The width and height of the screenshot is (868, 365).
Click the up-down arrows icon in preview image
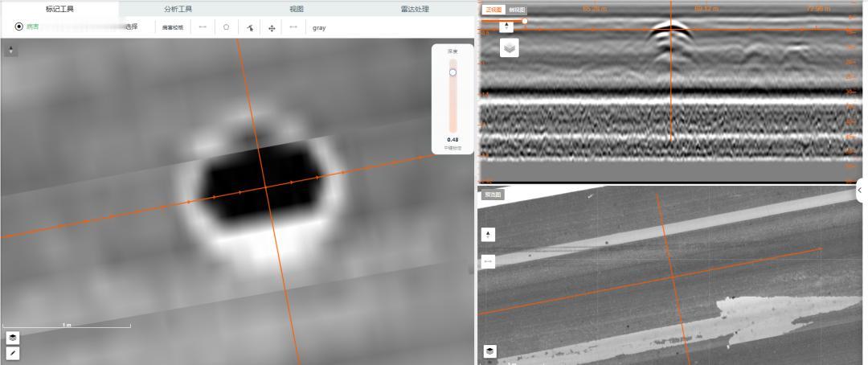tap(488, 235)
